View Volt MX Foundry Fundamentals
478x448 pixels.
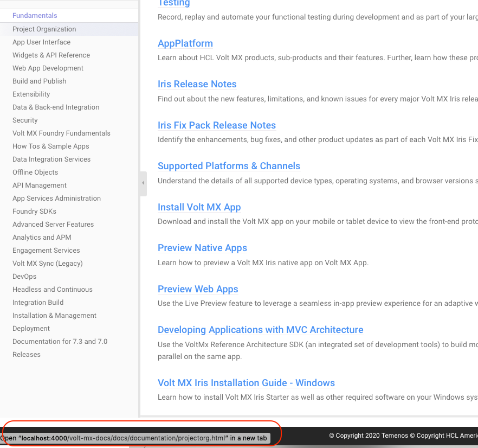coord(61,133)
